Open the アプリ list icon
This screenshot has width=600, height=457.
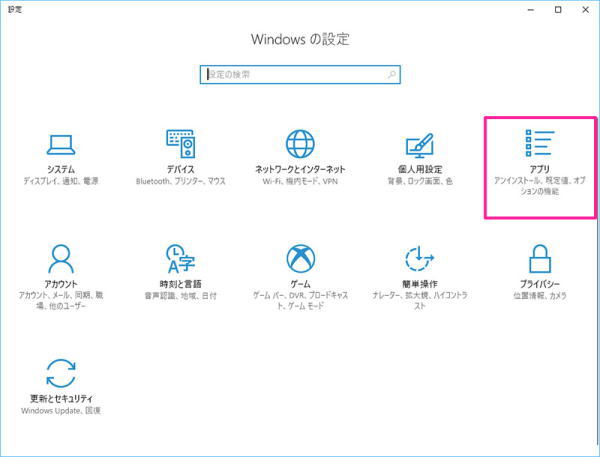coord(540,143)
